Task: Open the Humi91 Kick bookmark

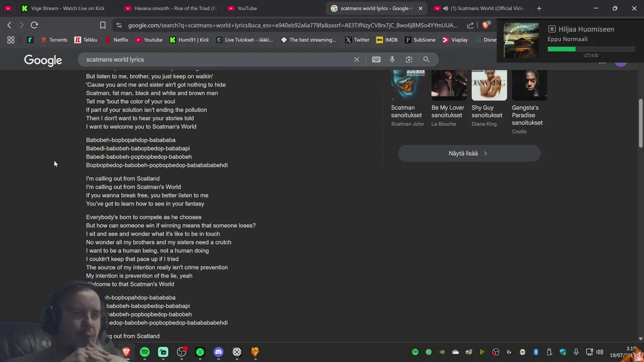Action: click(x=189, y=40)
